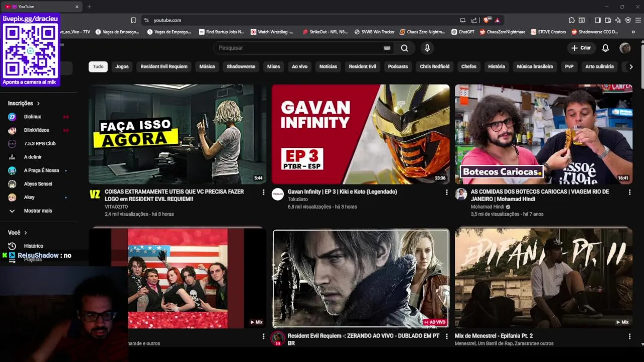The width and height of the screenshot is (644, 362).
Task: Open Brave Rewards triangle icon
Action: tap(497, 20)
